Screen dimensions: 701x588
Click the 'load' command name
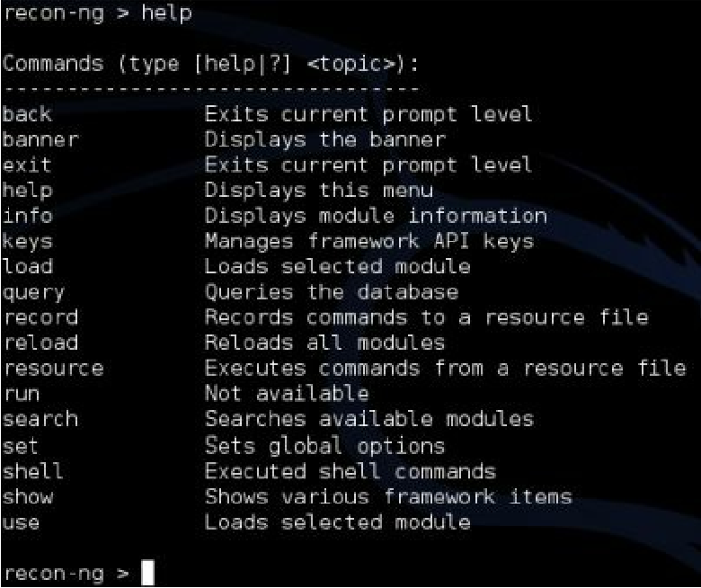(27, 266)
